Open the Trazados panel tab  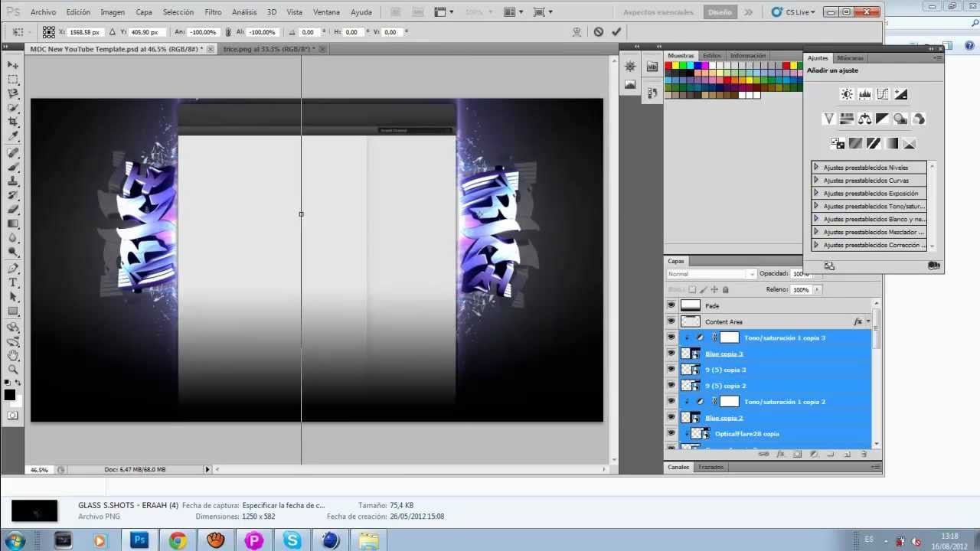point(710,467)
